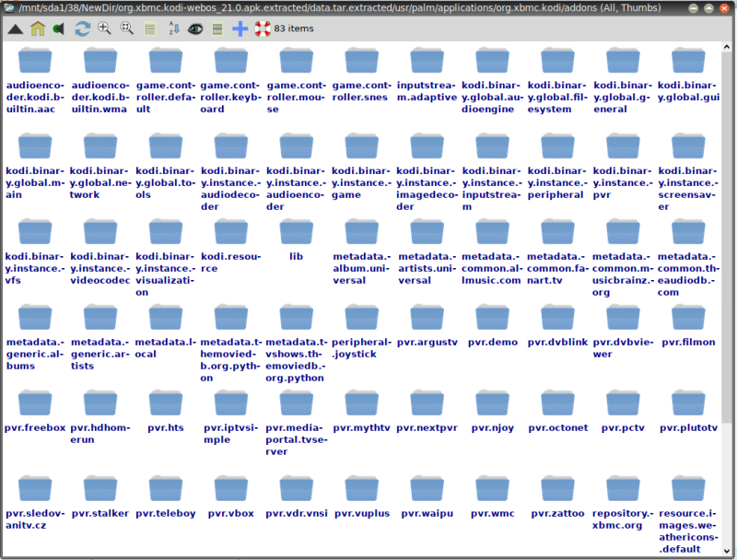The width and height of the screenshot is (737, 560).
Task: Click the zoom out magnifier icon
Action: click(x=126, y=29)
